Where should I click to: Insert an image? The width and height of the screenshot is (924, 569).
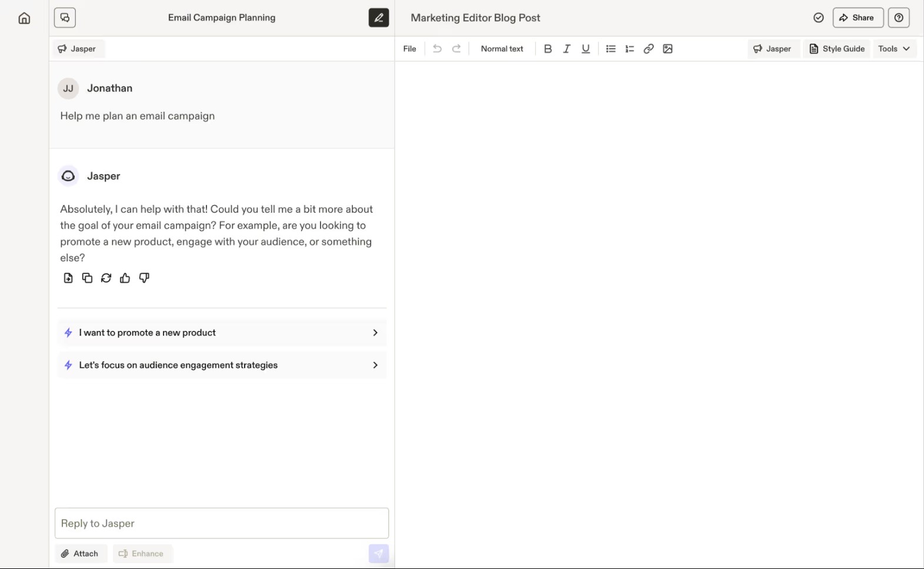pos(668,49)
